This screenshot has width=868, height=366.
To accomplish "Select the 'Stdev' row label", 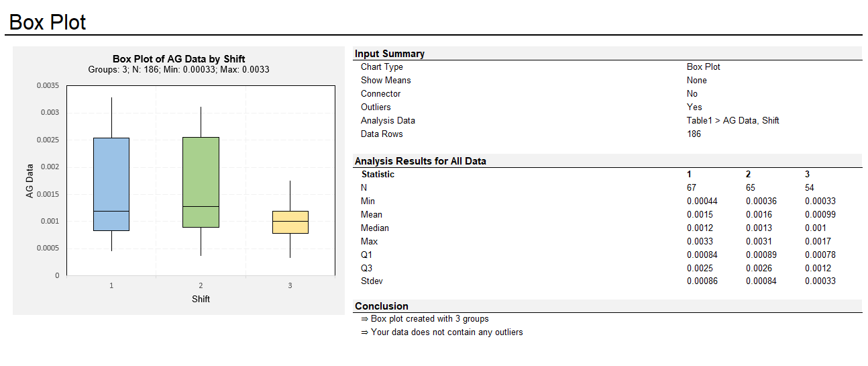I will [x=372, y=281].
